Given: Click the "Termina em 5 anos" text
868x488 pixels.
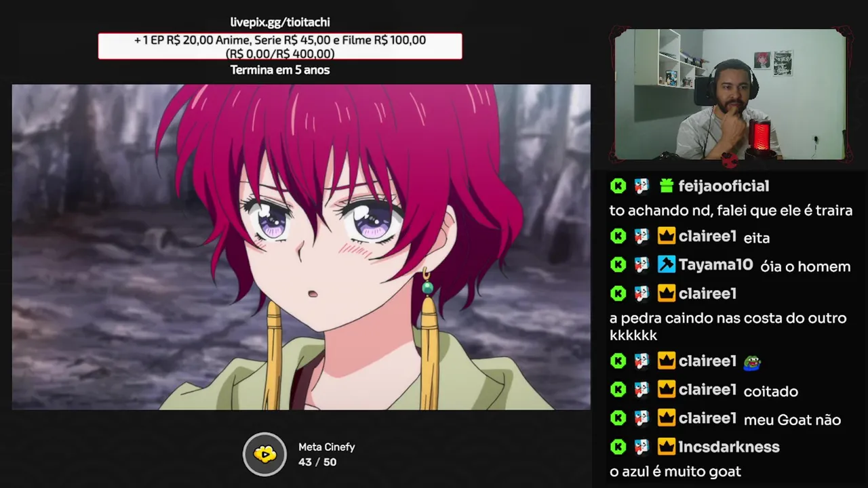Looking at the screenshot, I should [280, 70].
